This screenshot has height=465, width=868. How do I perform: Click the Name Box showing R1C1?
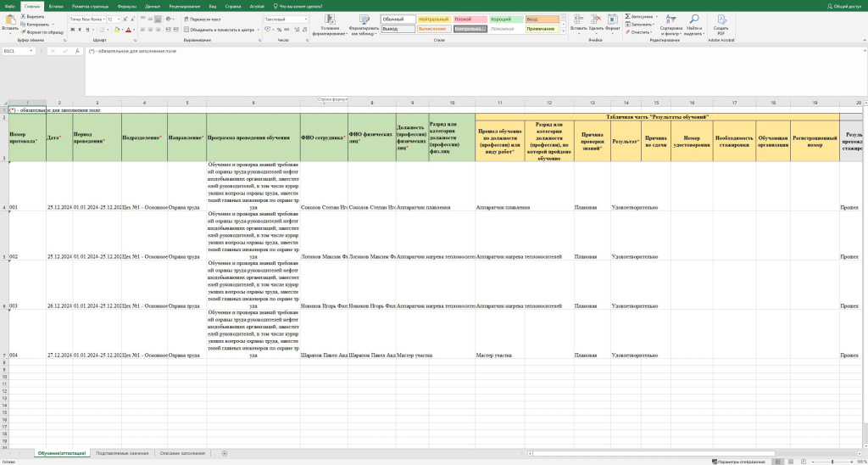(x=19, y=51)
